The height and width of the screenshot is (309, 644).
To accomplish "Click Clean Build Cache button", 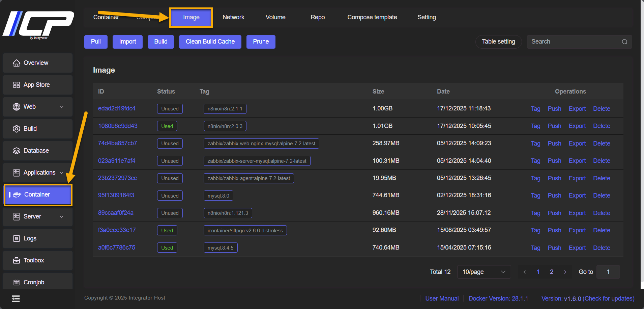I will (210, 42).
